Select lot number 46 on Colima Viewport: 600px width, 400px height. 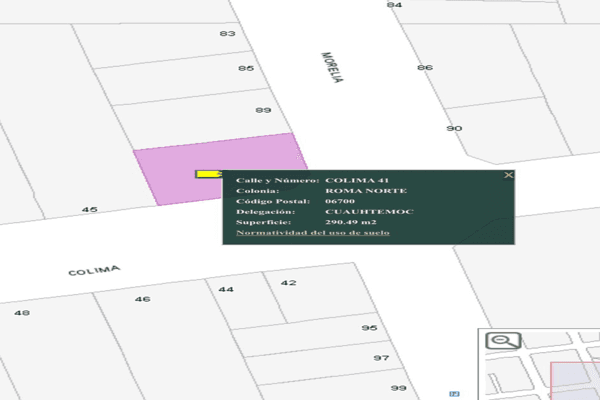142,299
